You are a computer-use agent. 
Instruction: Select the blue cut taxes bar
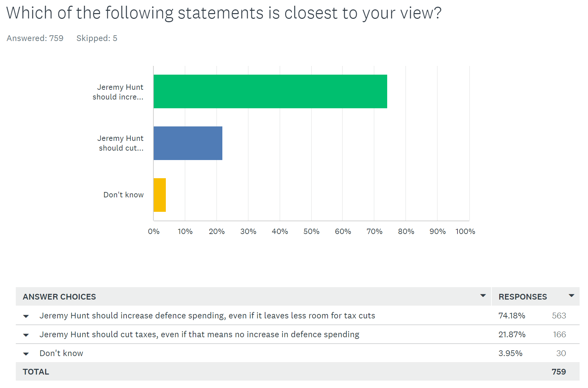(188, 143)
